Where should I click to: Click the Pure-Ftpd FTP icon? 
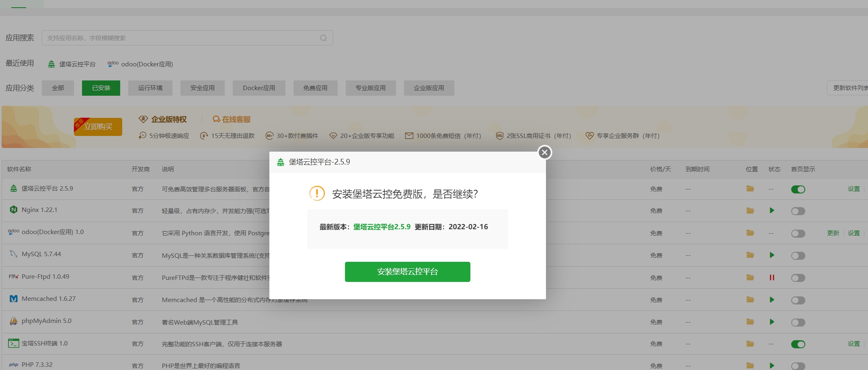click(x=13, y=277)
